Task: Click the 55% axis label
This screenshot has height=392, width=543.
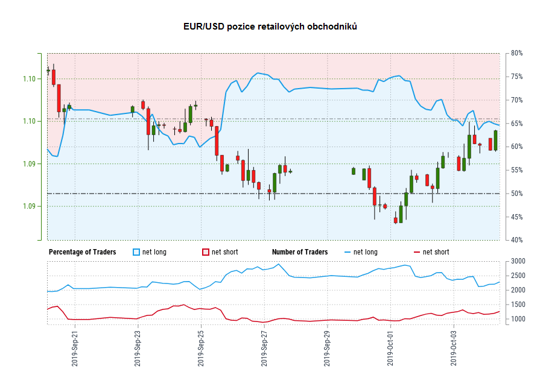Action: (516, 170)
